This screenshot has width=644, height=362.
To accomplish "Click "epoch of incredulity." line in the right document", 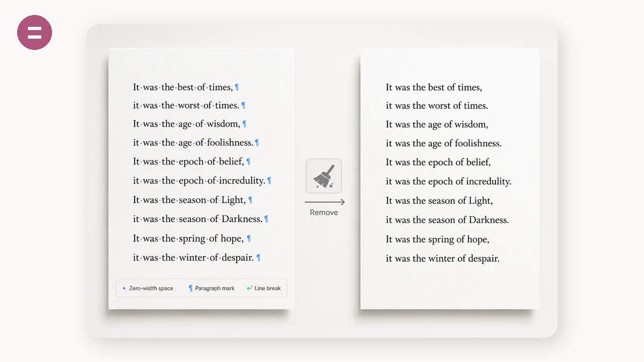I will 449,181.
